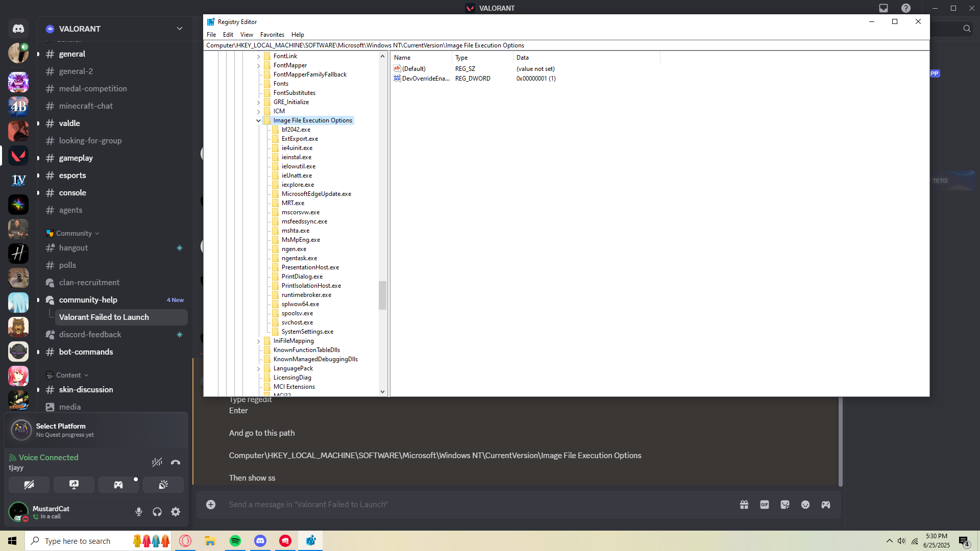This screenshot has width=980, height=551.
Task: Mute microphone in Discord user panel
Action: (139, 512)
